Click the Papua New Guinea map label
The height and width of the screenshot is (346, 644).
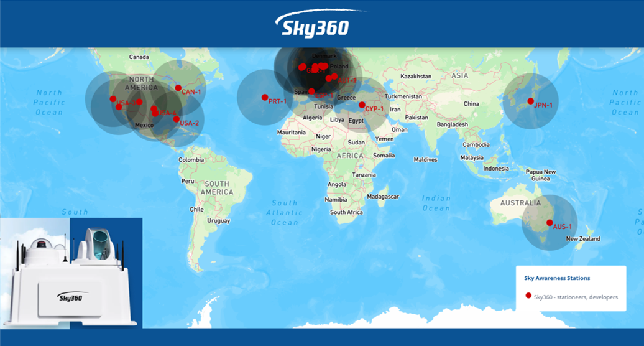click(x=541, y=175)
